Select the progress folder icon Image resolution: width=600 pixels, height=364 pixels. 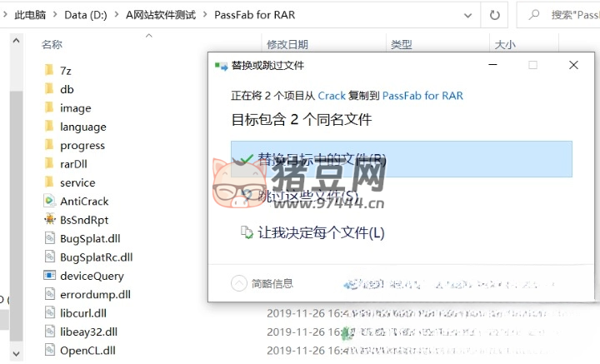tap(49, 145)
